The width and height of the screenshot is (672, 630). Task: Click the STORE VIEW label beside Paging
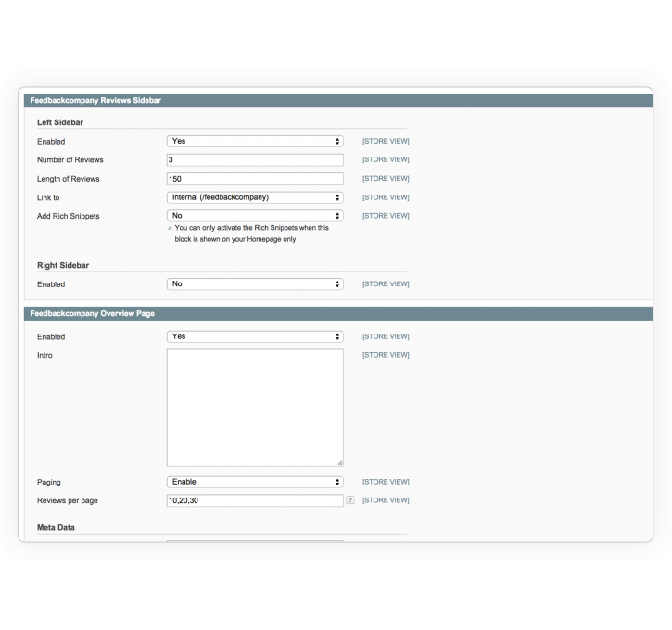pyautogui.click(x=386, y=482)
